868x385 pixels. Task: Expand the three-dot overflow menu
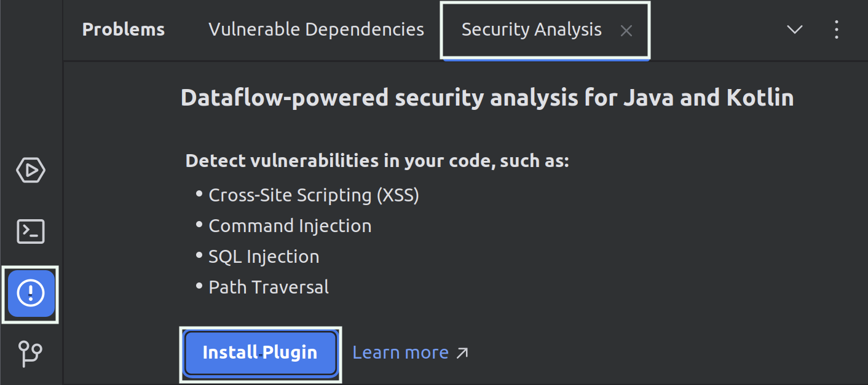point(837,29)
